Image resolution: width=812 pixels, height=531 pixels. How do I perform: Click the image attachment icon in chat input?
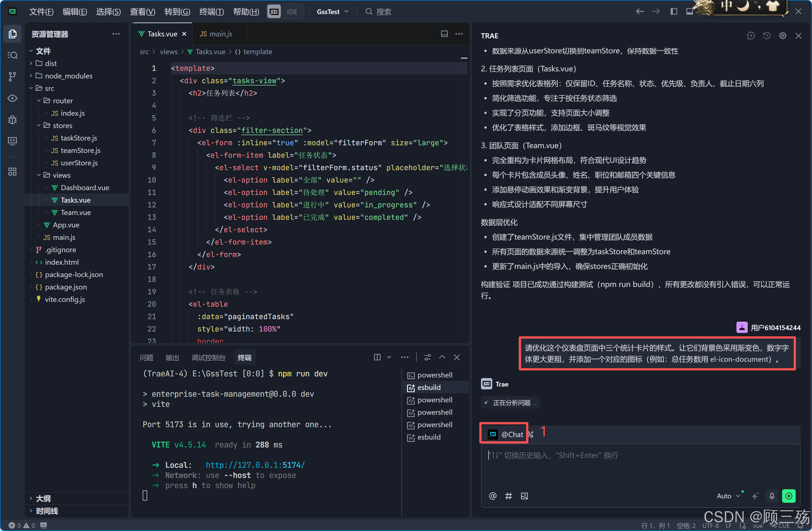tap(524, 496)
